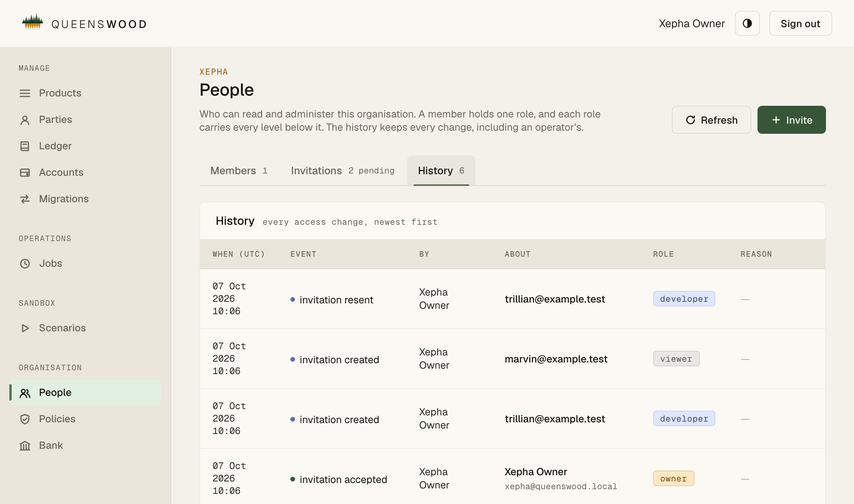Viewport: 854px width, 504px height.
Task: Click the plus icon on Invite
Action: pyautogui.click(x=776, y=120)
